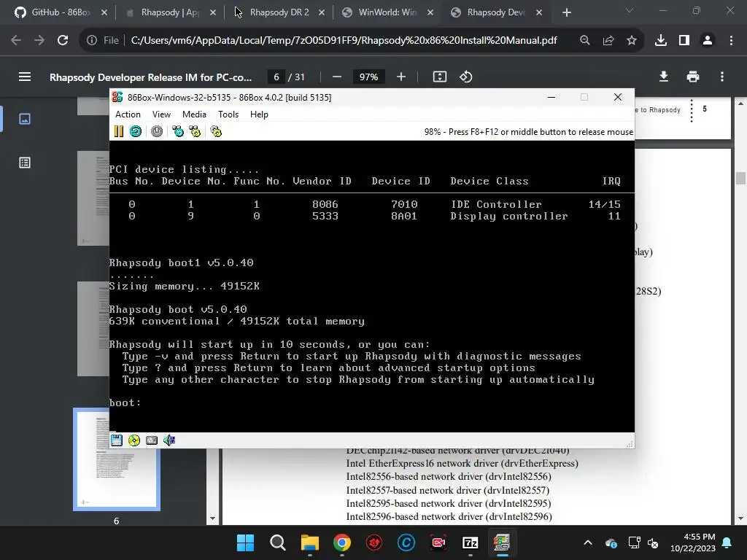Click the CD-ROM status icon
Image resolution: width=747 pixels, height=560 pixels.
coord(134,440)
